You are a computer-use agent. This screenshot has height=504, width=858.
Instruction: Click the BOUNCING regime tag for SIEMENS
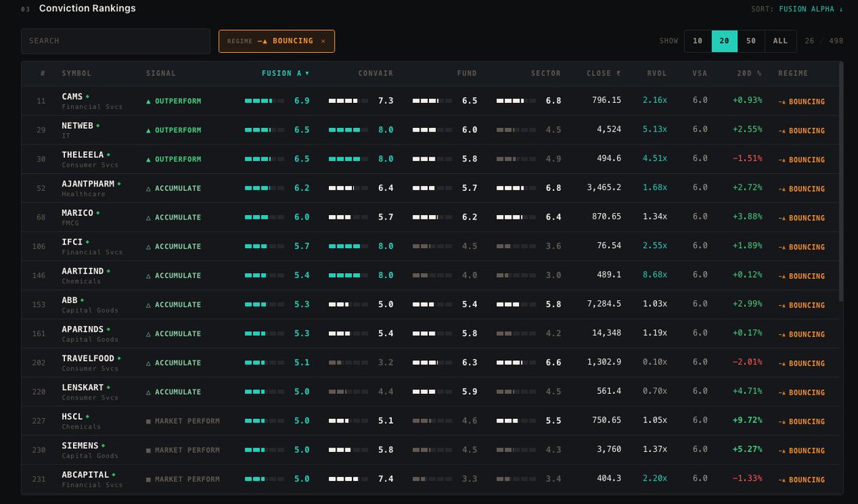[x=802, y=450]
